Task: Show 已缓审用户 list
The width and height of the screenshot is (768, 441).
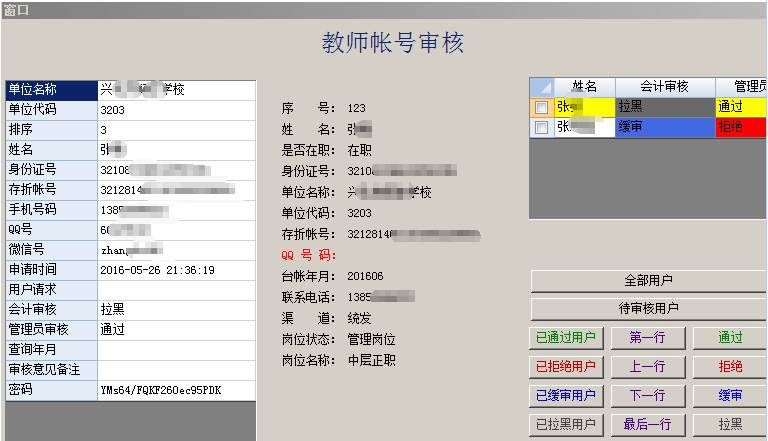Action: [x=566, y=396]
